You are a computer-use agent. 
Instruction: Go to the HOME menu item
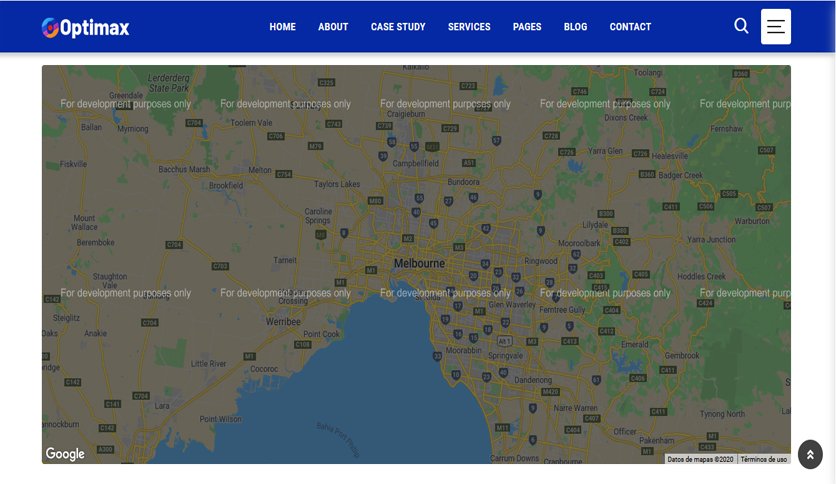[x=283, y=27]
